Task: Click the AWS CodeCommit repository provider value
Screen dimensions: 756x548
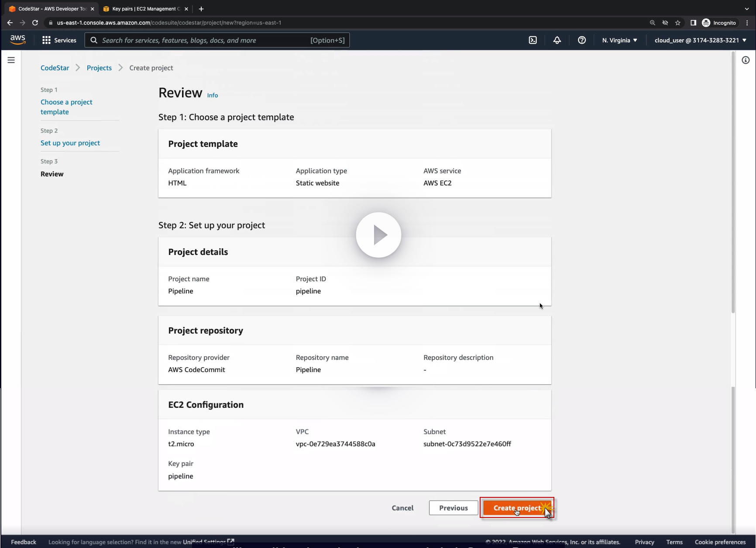Action: coord(196,369)
